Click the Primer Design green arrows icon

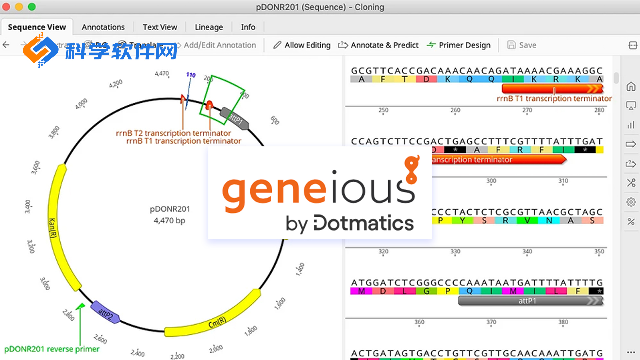point(431,45)
